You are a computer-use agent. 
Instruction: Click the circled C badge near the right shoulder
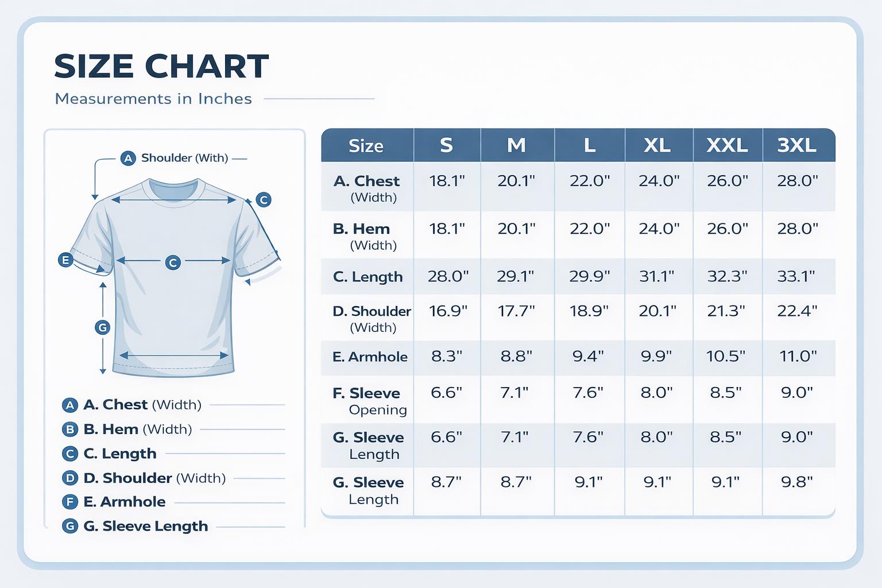tap(263, 200)
